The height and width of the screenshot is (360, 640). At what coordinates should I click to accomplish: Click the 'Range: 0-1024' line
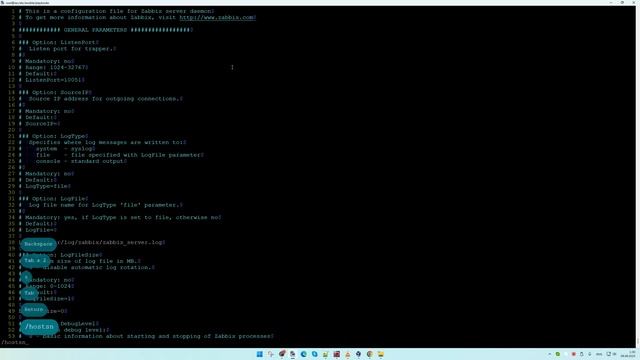click(x=46, y=286)
